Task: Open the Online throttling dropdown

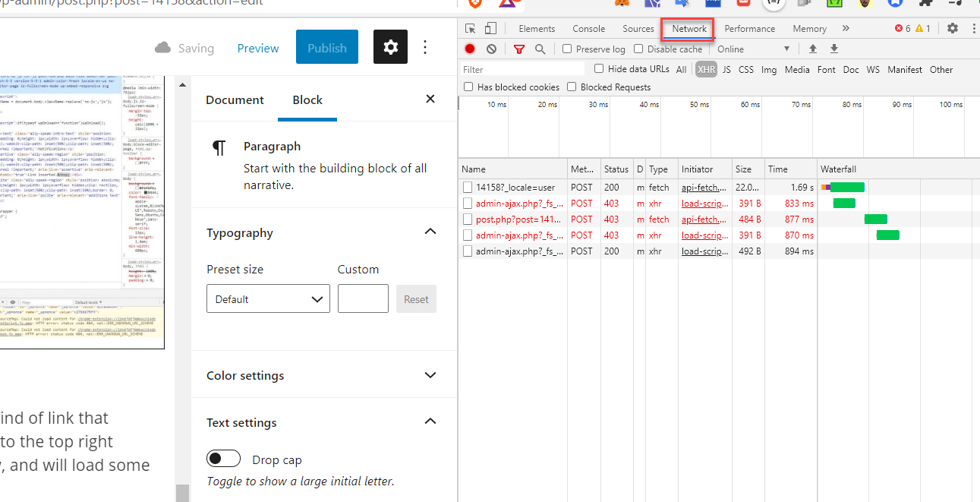Action: (x=753, y=49)
